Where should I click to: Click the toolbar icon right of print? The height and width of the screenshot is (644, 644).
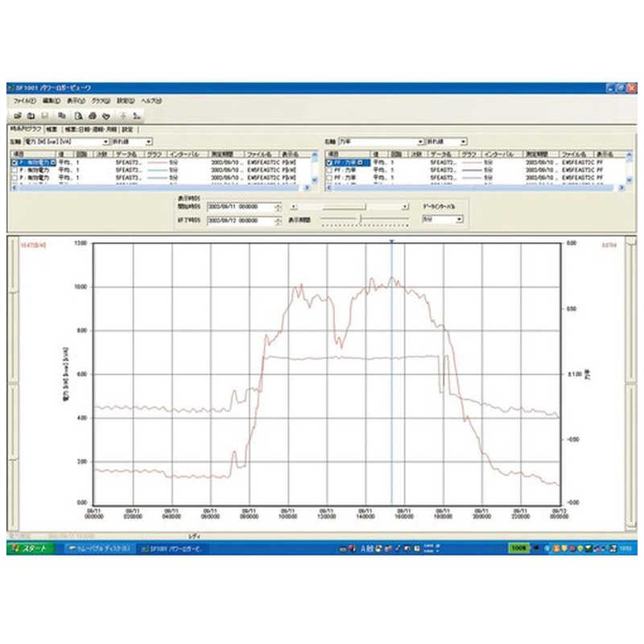tap(105, 116)
